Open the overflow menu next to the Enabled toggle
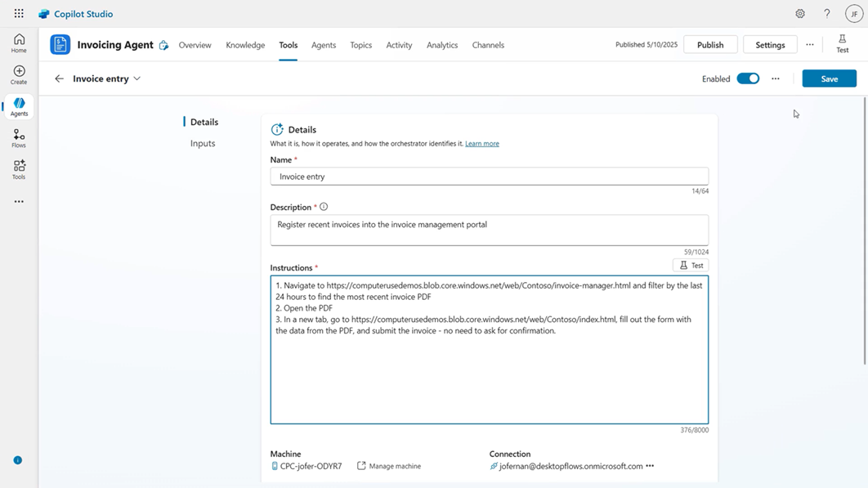This screenshot has height=488, width=868. tap(775, 78)
